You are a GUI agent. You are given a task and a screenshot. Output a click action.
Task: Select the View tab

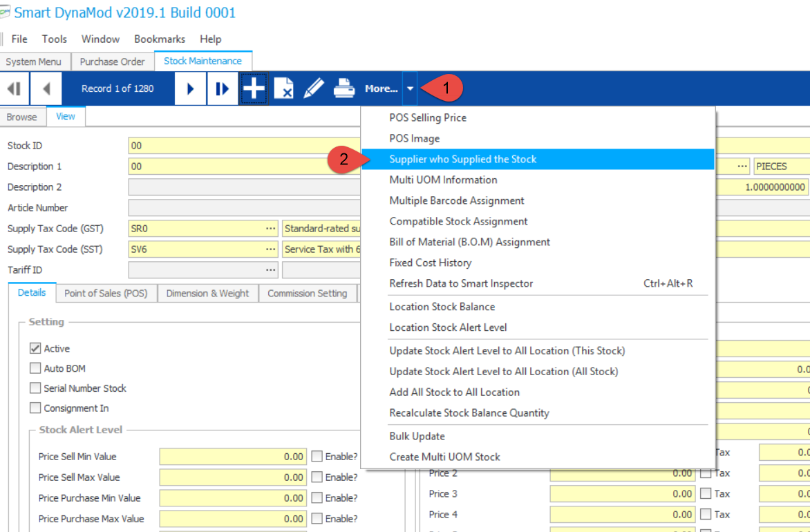point(66,117)
